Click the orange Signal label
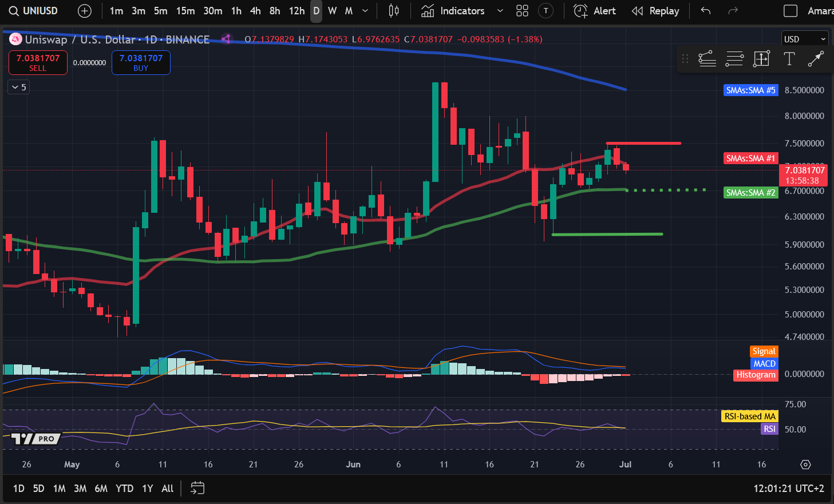 click(764, 351)
